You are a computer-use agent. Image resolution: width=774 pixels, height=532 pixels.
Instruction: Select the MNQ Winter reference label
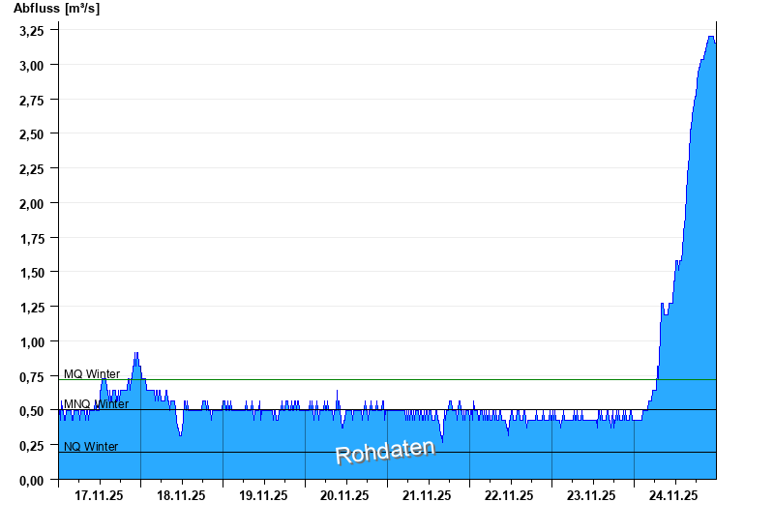click(96, 404)
